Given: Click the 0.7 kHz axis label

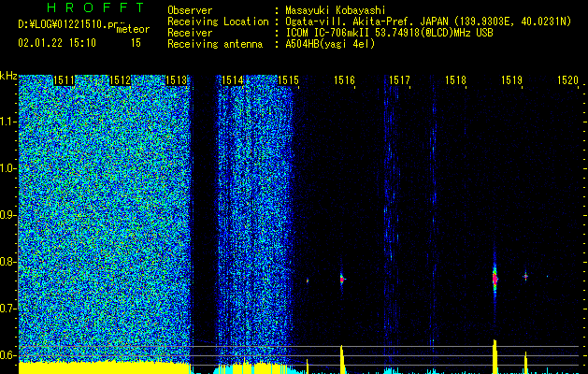Looking at the screenshot, I should tap(8, 309).
